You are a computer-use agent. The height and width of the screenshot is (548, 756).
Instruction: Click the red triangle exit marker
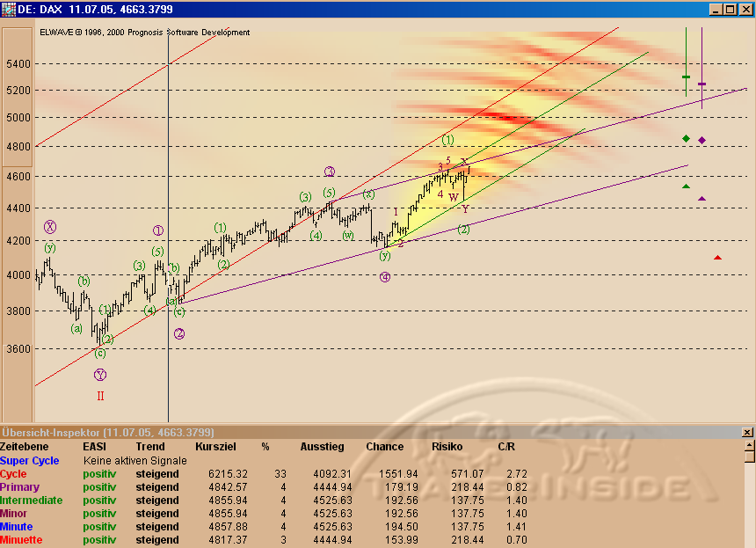717,258
